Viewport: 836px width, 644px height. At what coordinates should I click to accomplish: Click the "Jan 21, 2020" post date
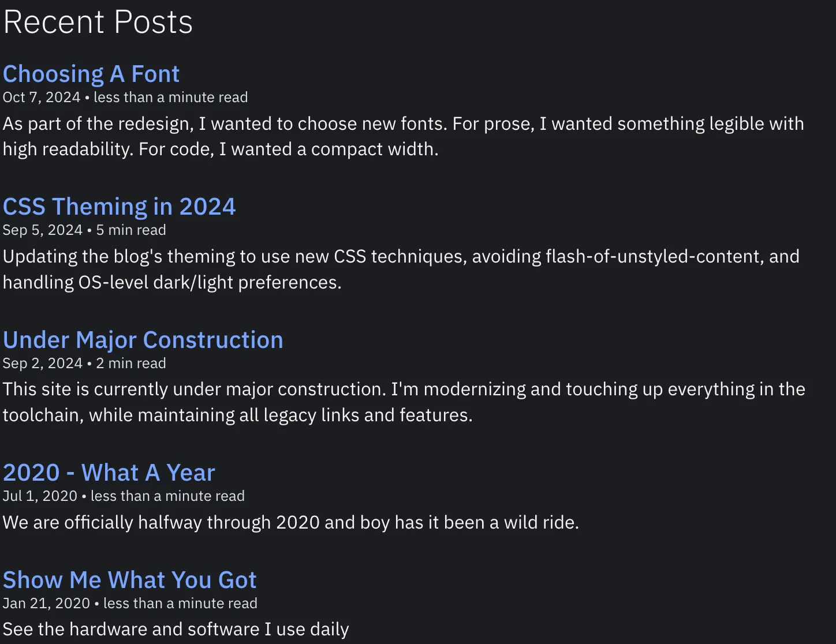tap(46, 604)
